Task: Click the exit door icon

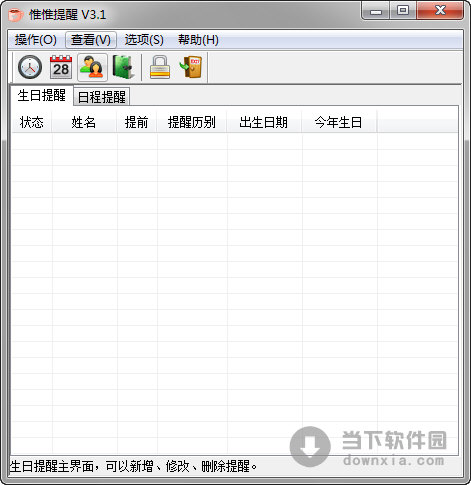Action: [191, 67]
